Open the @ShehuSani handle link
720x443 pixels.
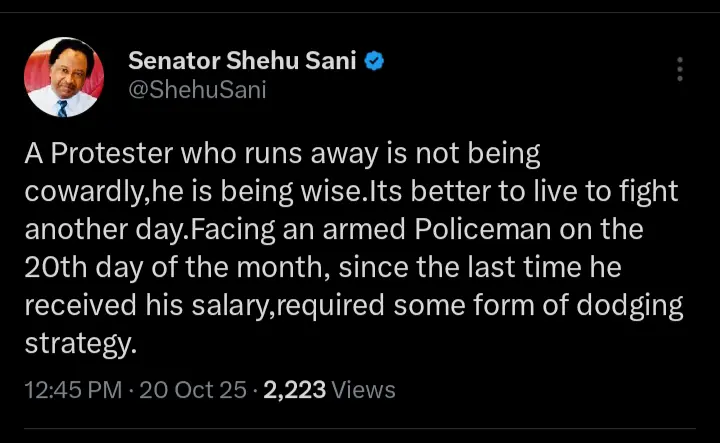197,92
